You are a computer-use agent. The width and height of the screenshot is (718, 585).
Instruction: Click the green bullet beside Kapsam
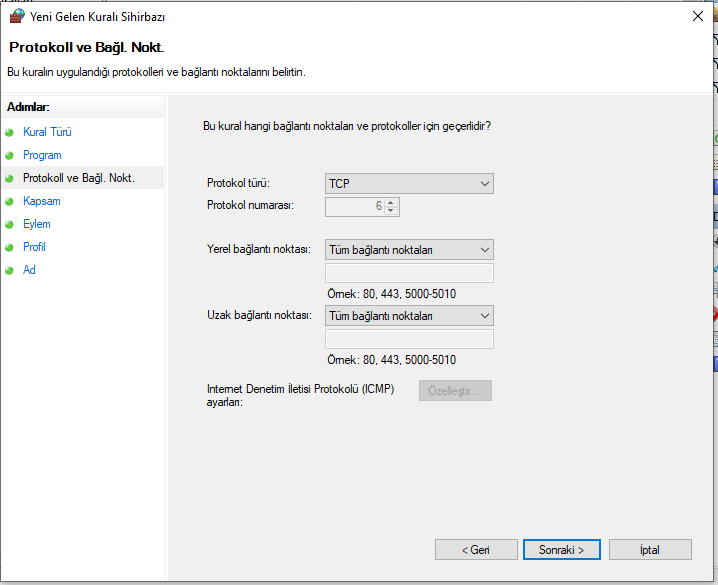[9, 201]
